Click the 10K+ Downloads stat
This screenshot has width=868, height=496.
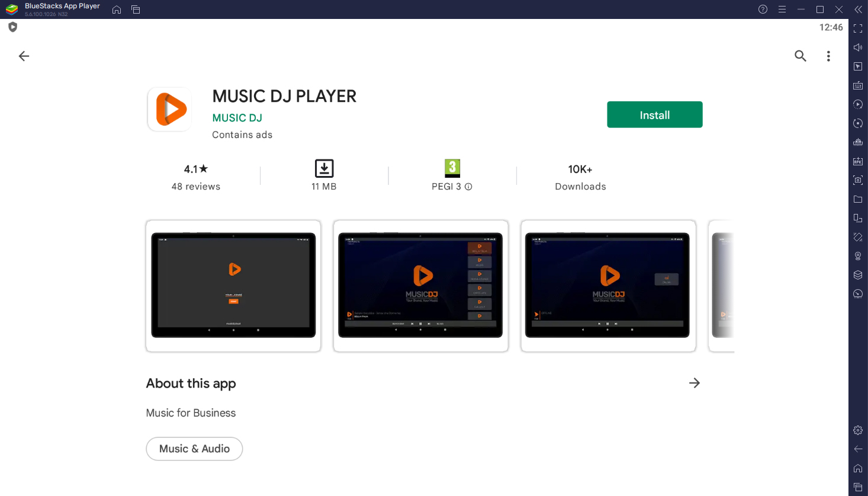[x=580, y=177]
